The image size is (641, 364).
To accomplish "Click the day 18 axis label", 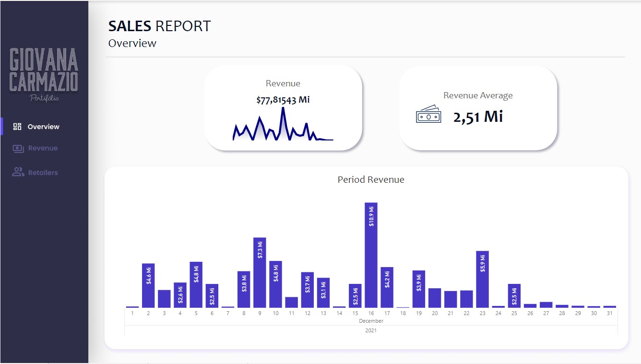I will [x=403, y=313].
